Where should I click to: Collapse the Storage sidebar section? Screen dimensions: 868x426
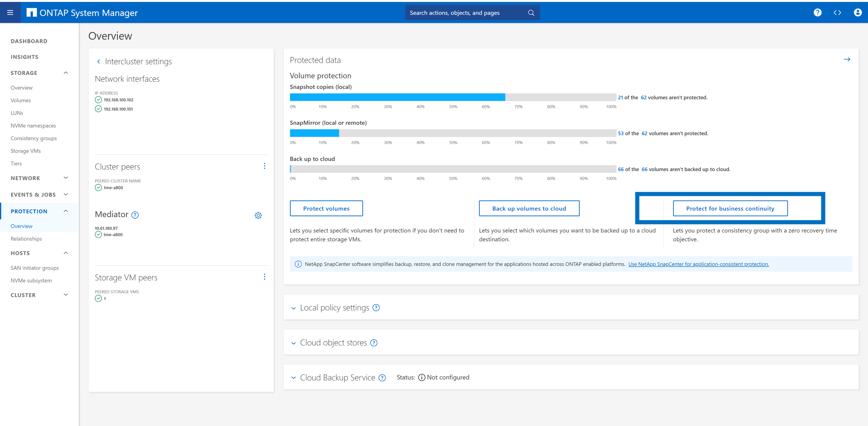(66, 73)
